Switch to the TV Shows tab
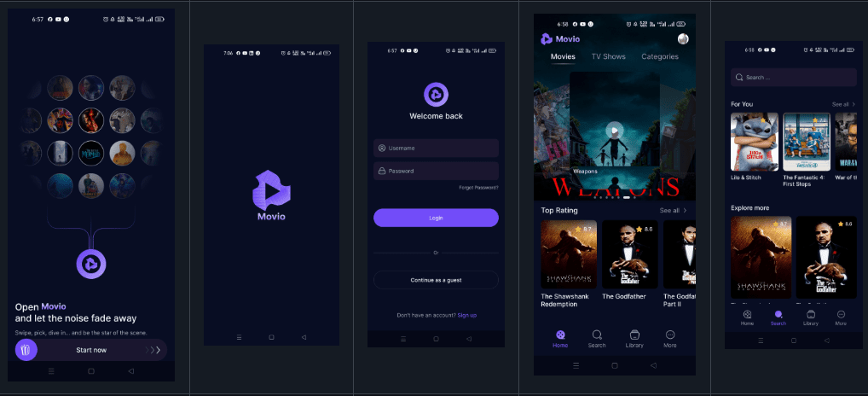 609,56
